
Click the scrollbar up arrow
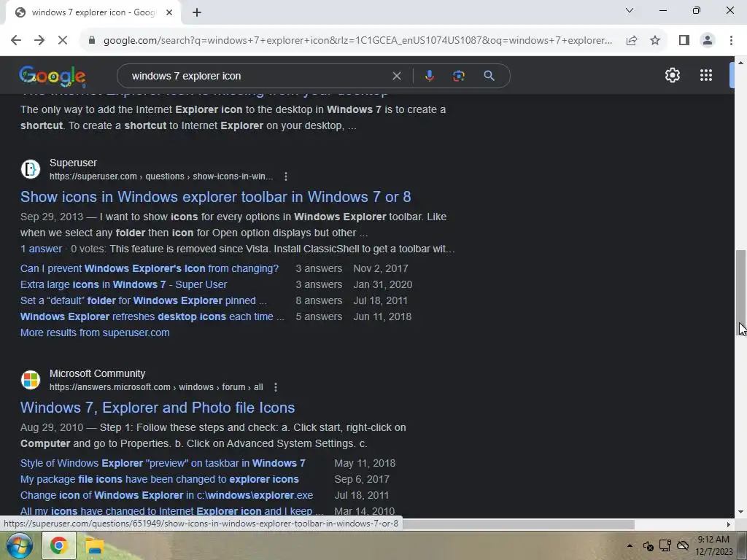[x=740, y=63]
